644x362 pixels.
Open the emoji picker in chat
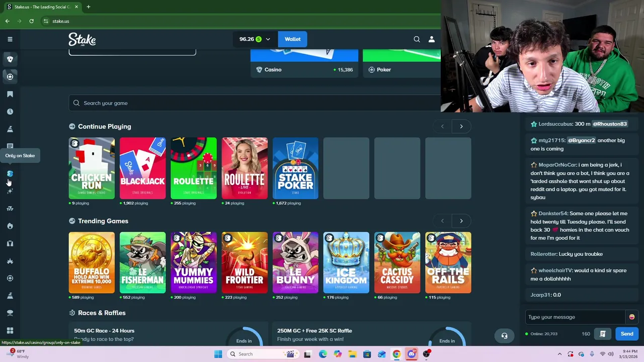pyautogui.click(x=631, y=317)
